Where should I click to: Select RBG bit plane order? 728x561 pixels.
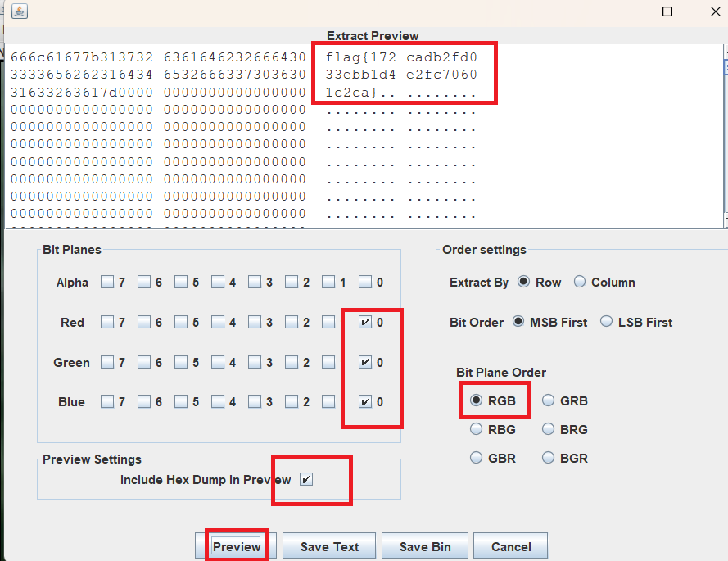coord(476,429)
